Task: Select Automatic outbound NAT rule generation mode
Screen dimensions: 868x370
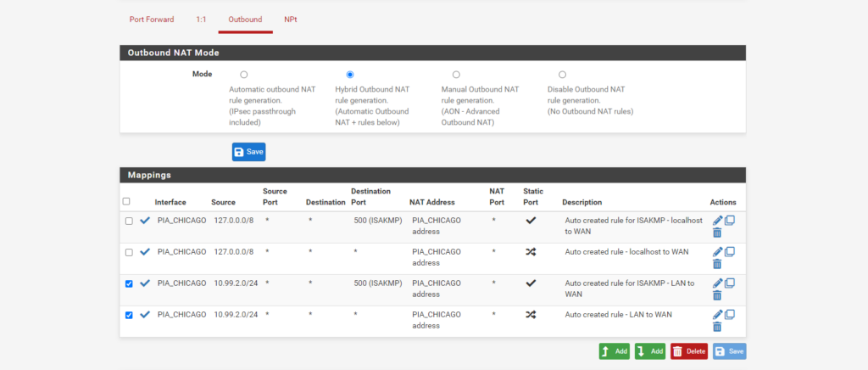Action: coord(244,75)
